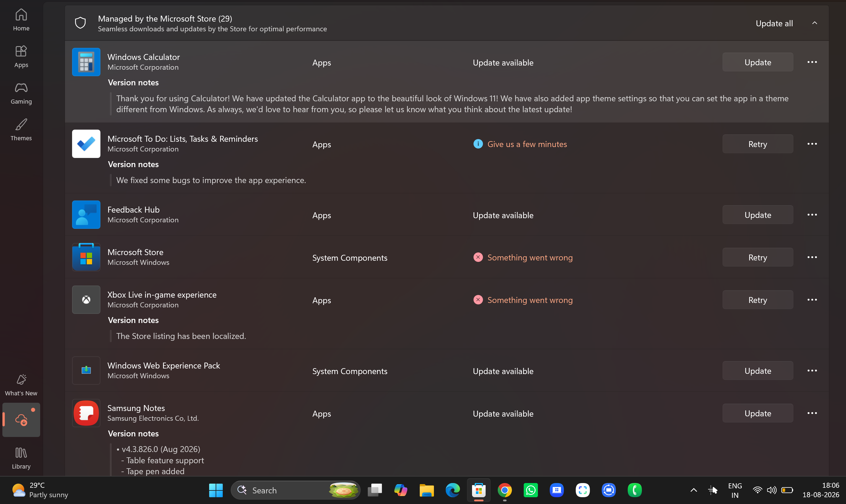The image size is (846, 504).
Task: Click Samsung Notes title text
Action: pos(136,408)
